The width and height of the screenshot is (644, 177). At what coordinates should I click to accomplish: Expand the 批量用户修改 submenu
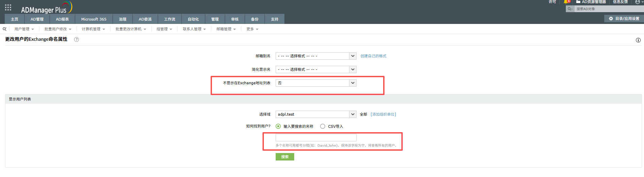click(x=58, y=29)
